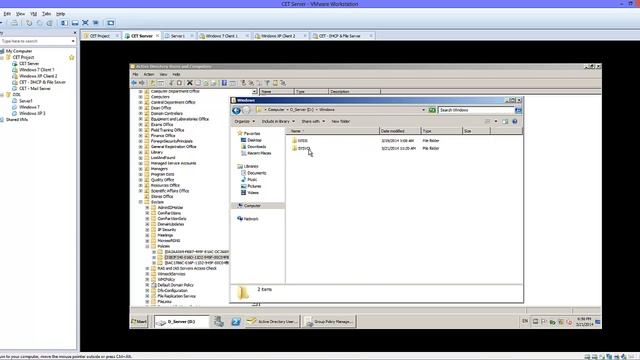Open the Action menu in Active Directory window
The height and width of the screenshot is (360, 640).
coord(149,74)
